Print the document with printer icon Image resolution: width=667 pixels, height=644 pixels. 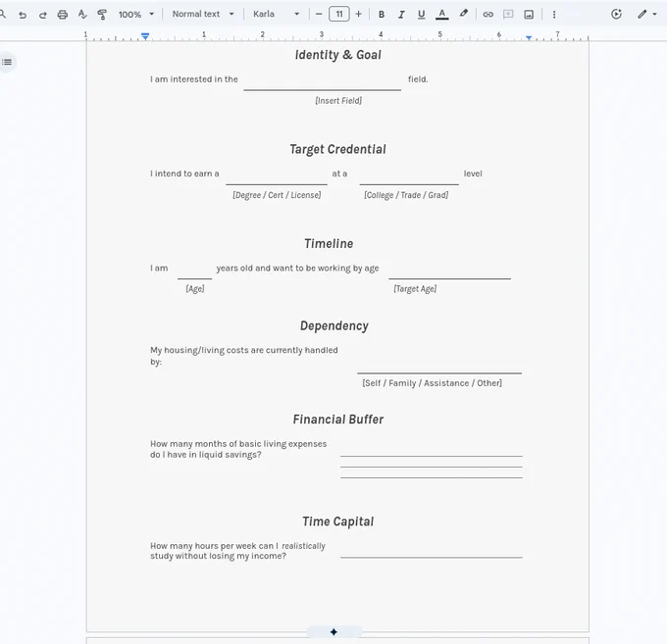(63, 15)
